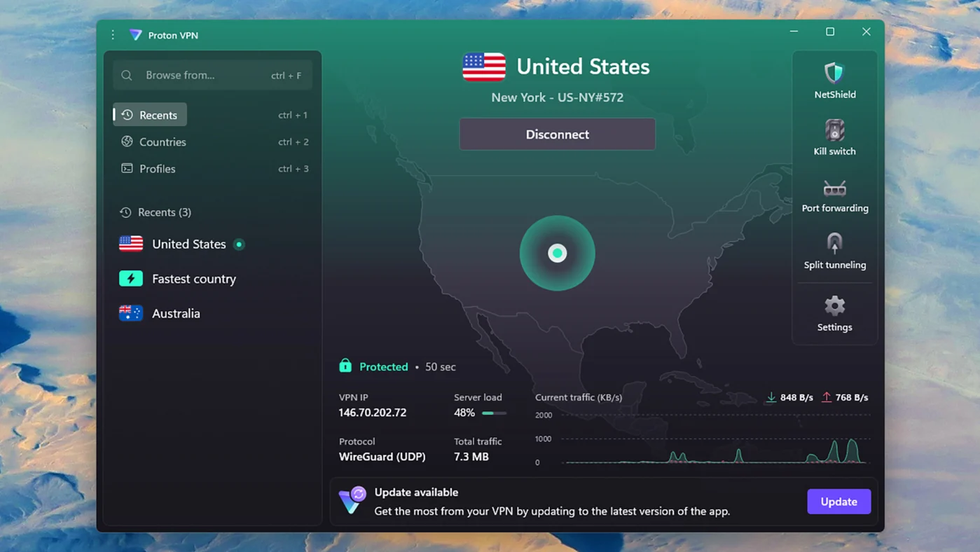Select United States in recents list
This screenshot has width=980, height=552.
[x=188, y=244]
